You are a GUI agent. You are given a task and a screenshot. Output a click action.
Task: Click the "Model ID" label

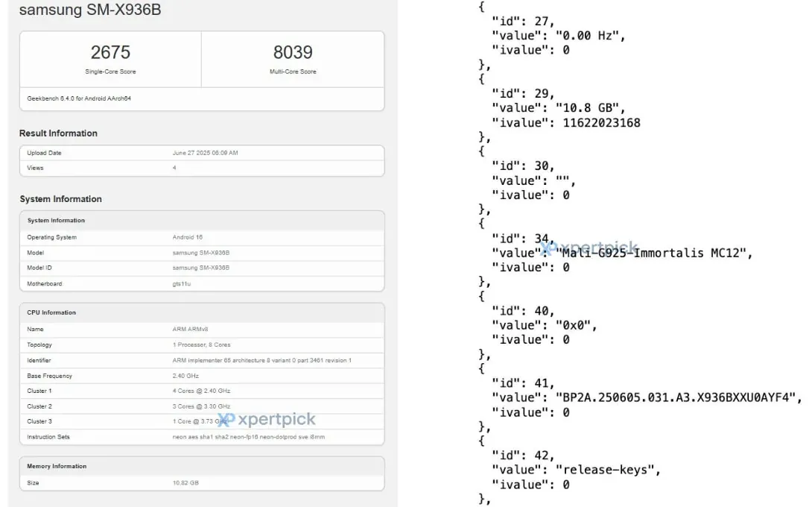39,268
